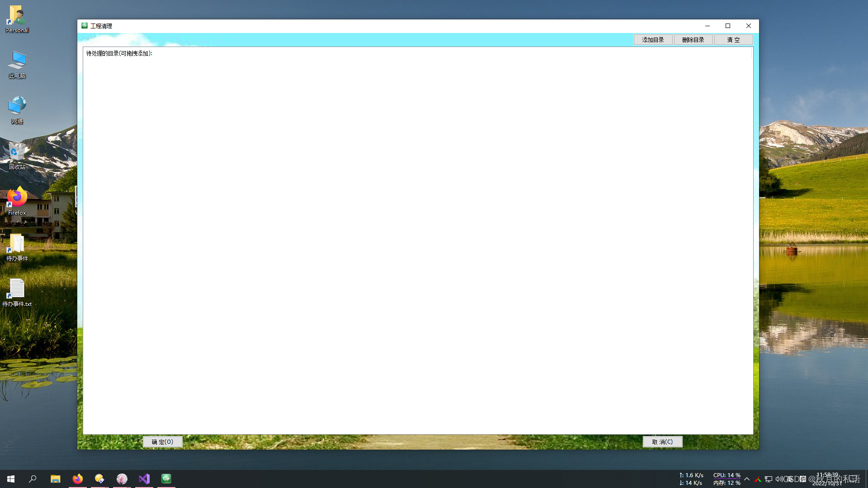The image size is (868, 488).
Task: Click the 添加目录 button
Action: point(653,40)
